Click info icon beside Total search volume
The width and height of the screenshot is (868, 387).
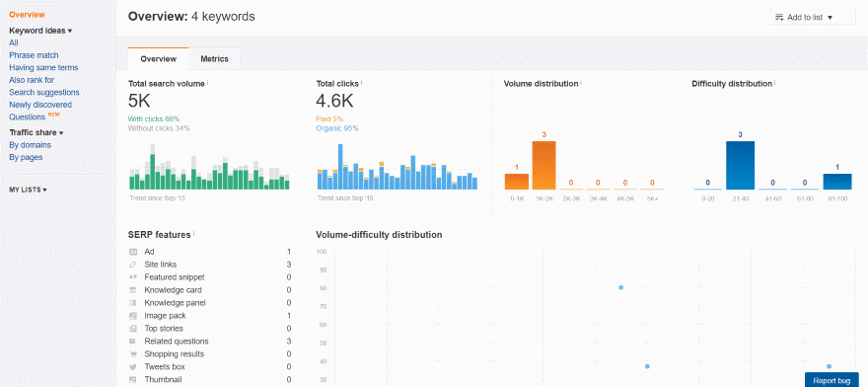point(207,83)
